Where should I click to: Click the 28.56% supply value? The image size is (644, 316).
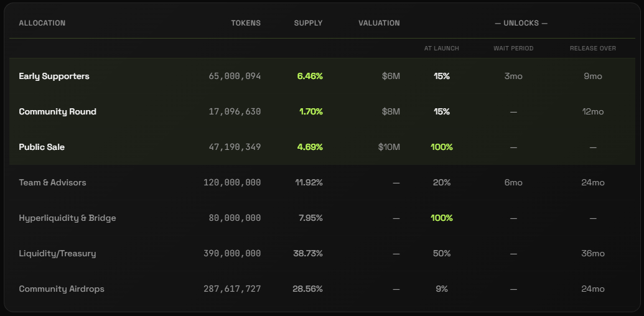pos(307,289)
